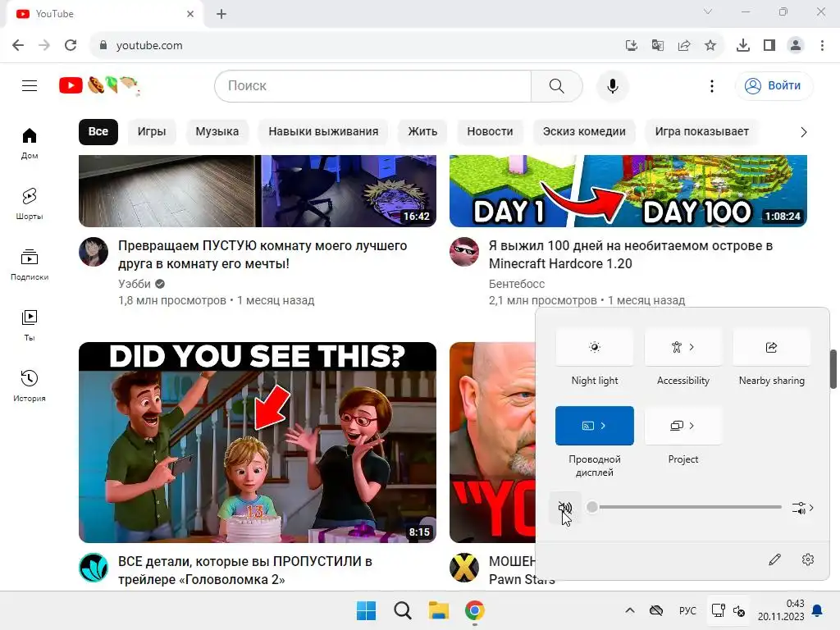Go to Дом in the sidebar
The height and width of the screenshot is (630, 840).
tap(30, 144)
